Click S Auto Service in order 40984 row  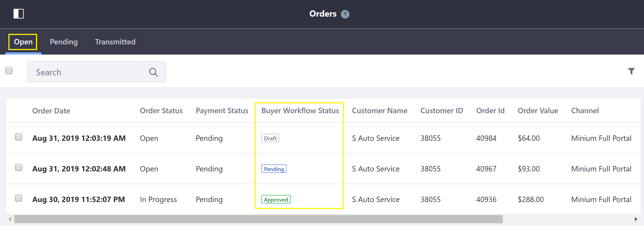point(376,138)
